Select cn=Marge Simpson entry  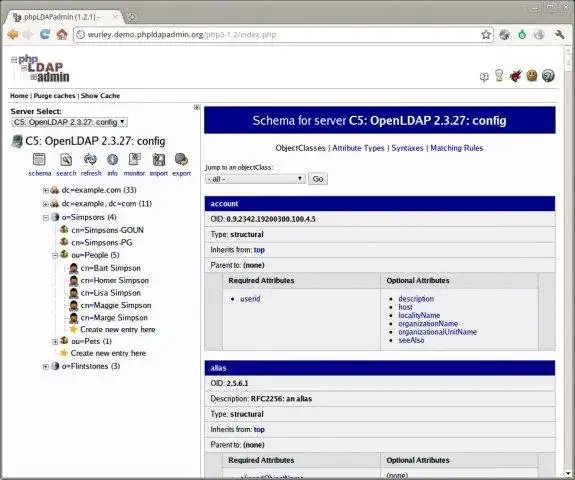pyautogui.click(x=114, y=318)
